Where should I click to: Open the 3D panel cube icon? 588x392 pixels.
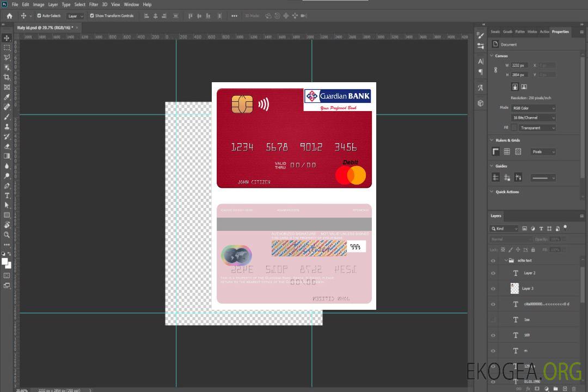pyautogui.click(x=480, y=103)
